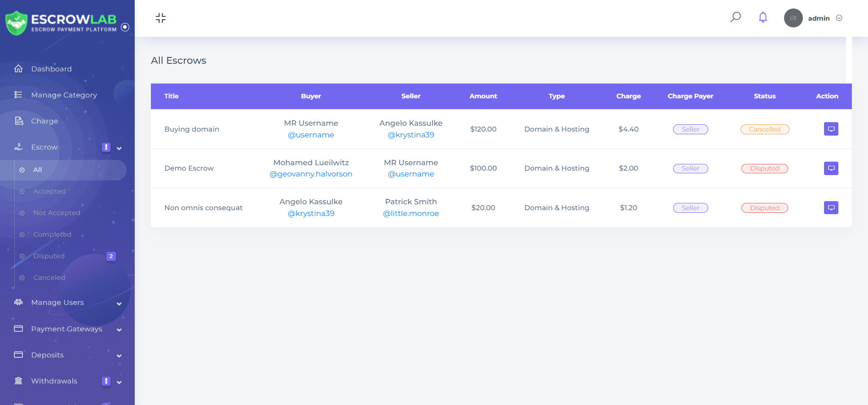Open details of Non omnis consequat escrow
Viewport: 868px width, 405px height.
click(x=831, y=207)
